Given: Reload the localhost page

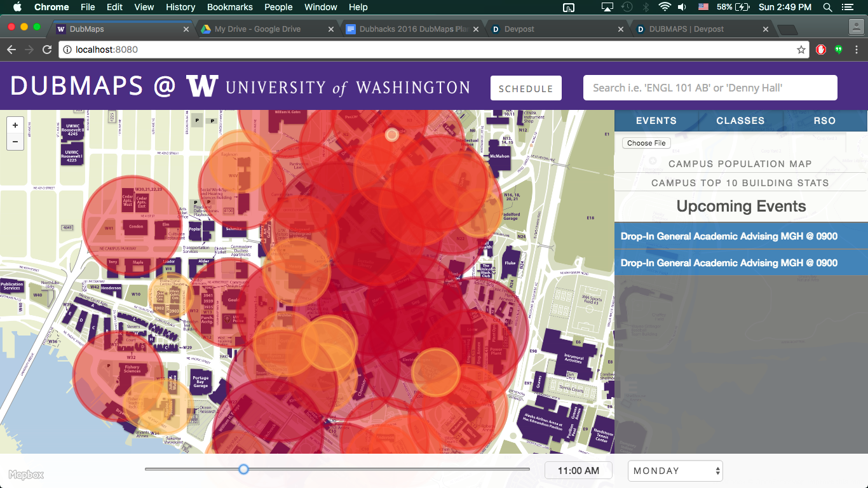Looking at the screenshot, I should tap(47, 50).
